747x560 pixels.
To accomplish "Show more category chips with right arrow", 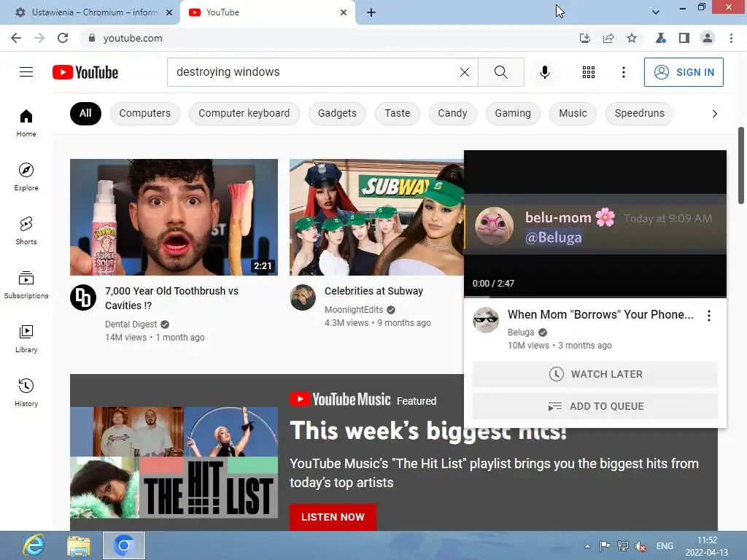I will [x=715, y=113].
